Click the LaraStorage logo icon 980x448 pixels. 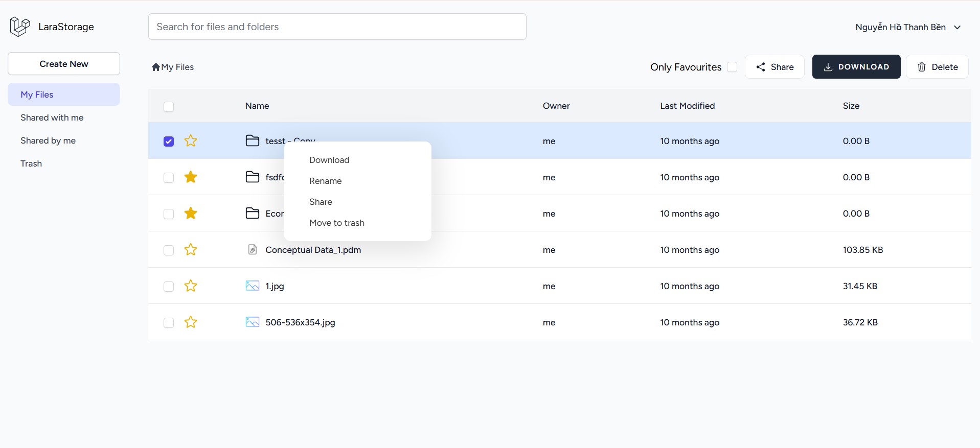pyautogui.click(x=20, y=27)
